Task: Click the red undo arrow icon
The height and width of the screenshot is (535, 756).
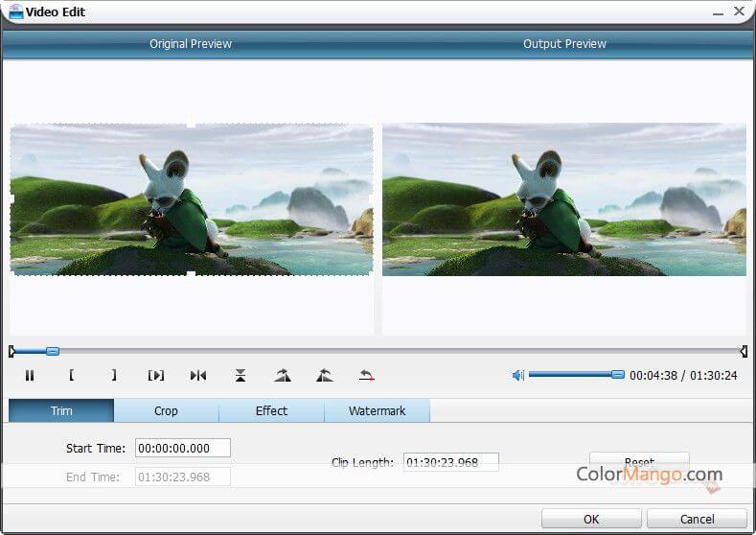Action: [x=367, y=376]
